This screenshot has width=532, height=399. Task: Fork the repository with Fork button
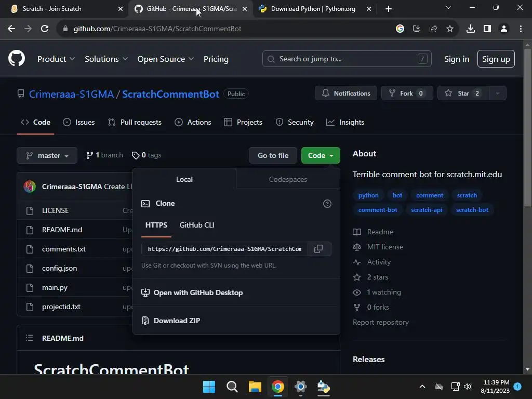coord(407,94)
